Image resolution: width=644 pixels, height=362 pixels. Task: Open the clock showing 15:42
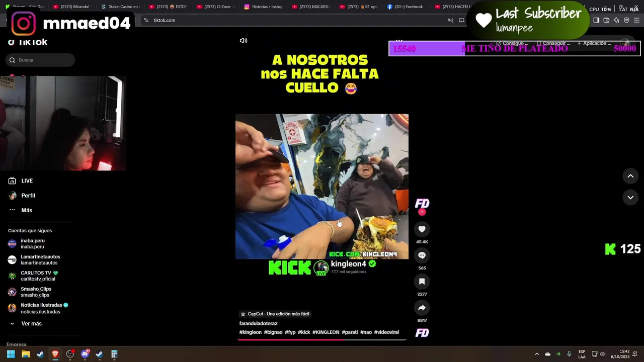click(x=620, y=354)
